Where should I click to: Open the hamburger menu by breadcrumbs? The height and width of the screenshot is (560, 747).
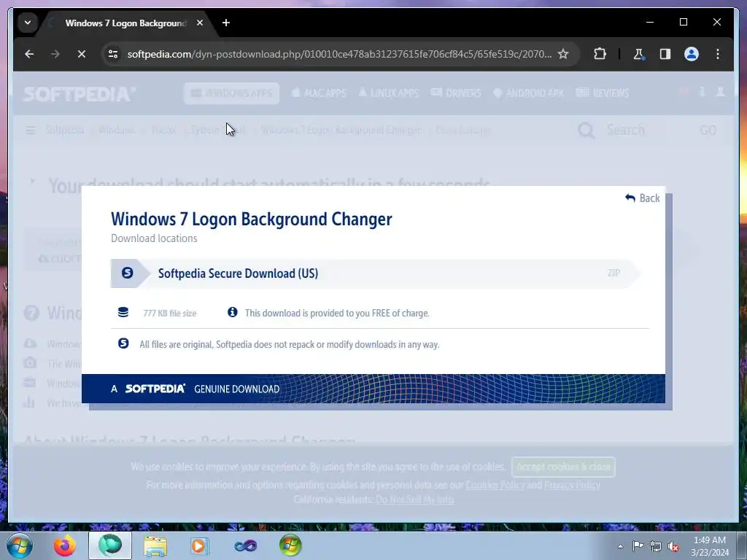[x=31, y=130]
